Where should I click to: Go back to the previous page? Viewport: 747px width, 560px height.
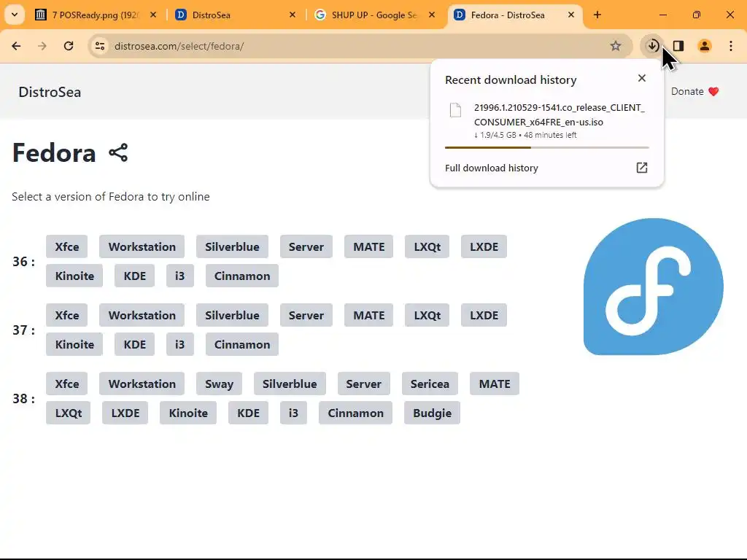pyautogui.click(x=16, y=46)
